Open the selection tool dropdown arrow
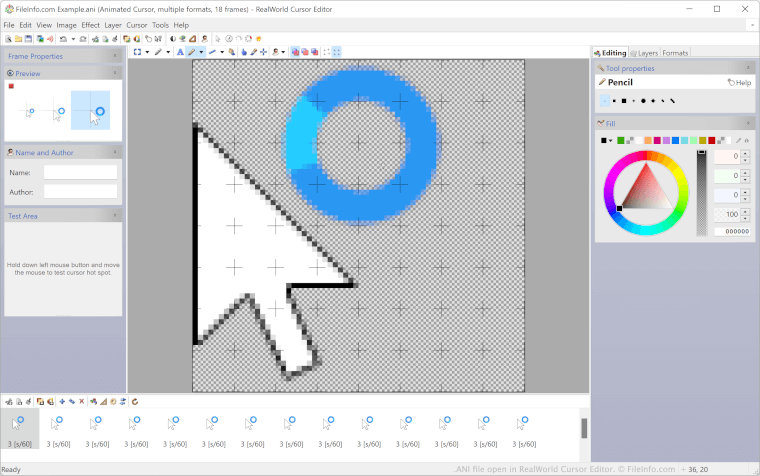 tap(147, 51)
